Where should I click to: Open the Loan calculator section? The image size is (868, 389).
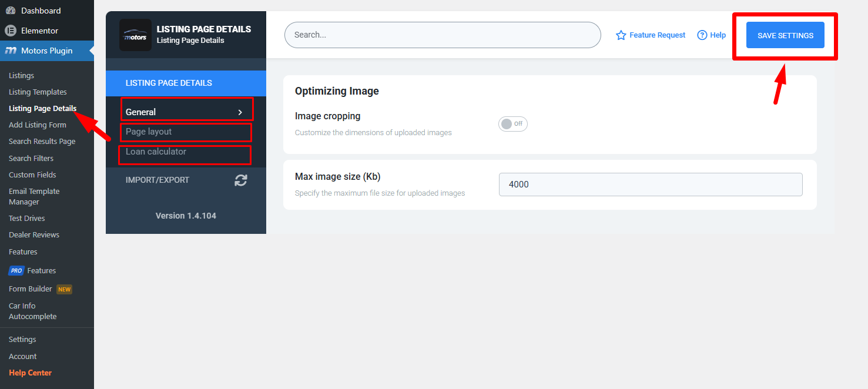click(x=156, y=152)
